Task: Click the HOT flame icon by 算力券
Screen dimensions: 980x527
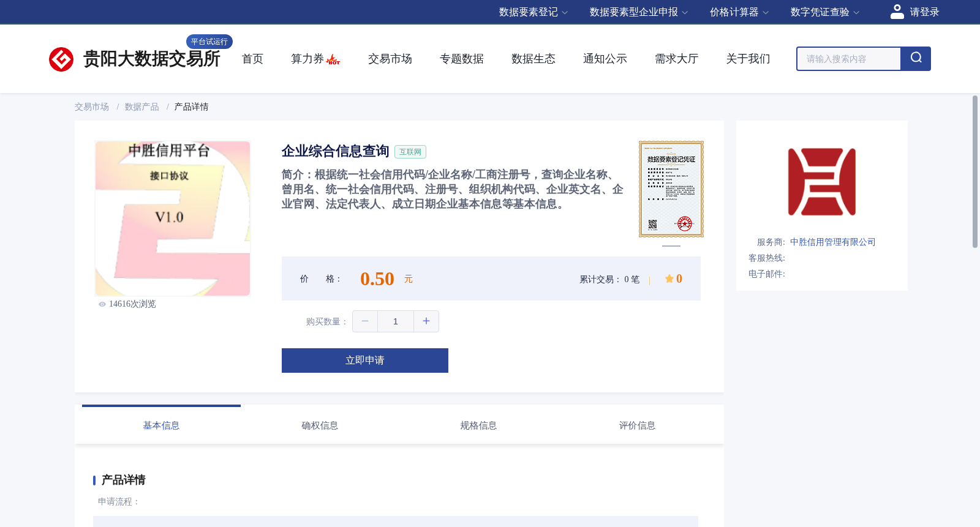Action: (333, 59)
